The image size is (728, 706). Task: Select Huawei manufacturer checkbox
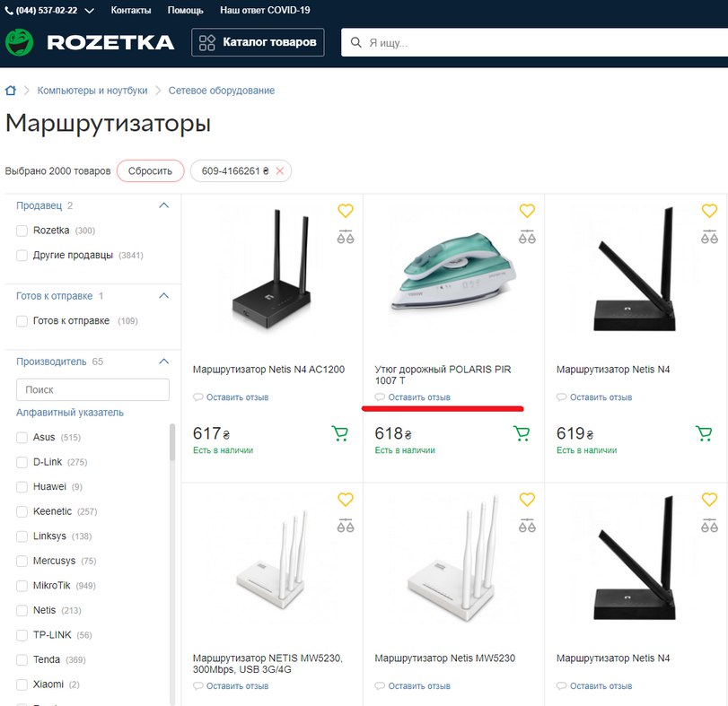tap(22, 486)
